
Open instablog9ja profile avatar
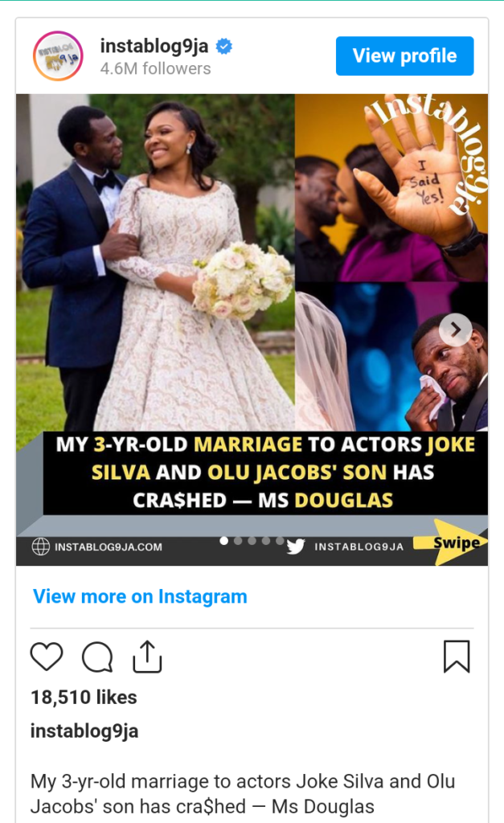click(x=58, y=55)
